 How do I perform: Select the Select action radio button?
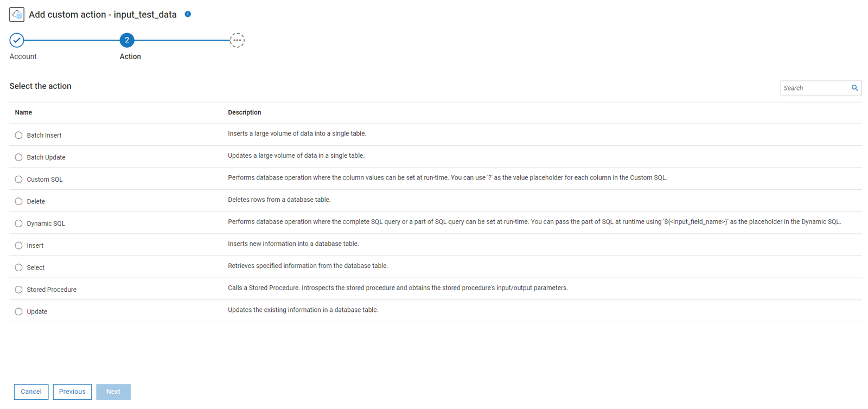18,268
